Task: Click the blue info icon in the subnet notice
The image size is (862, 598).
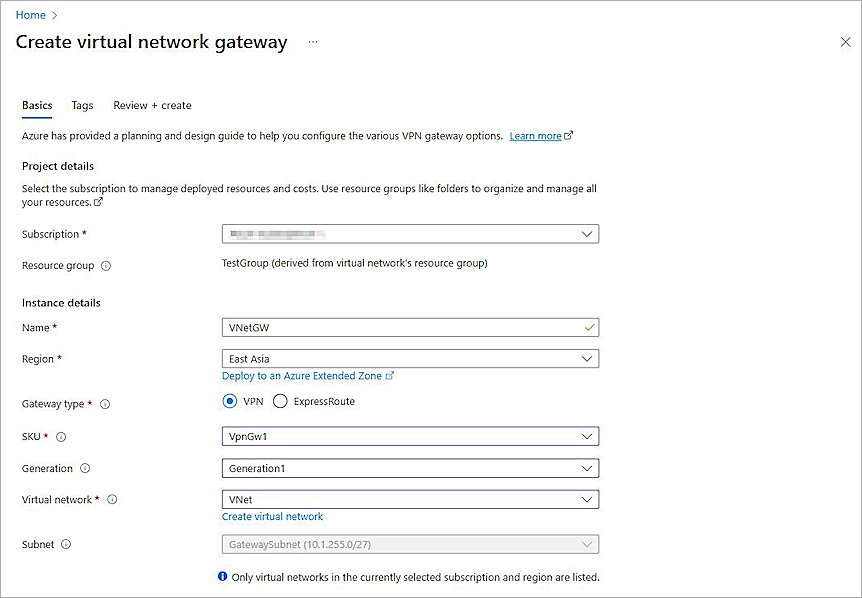Action: pos(222,577)
